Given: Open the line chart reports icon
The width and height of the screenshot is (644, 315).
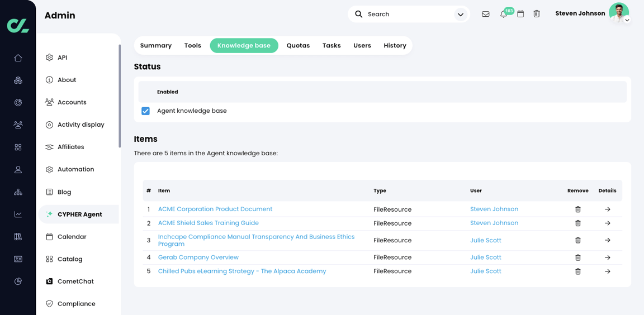Looking at the screenshot, I should [18, 214].
